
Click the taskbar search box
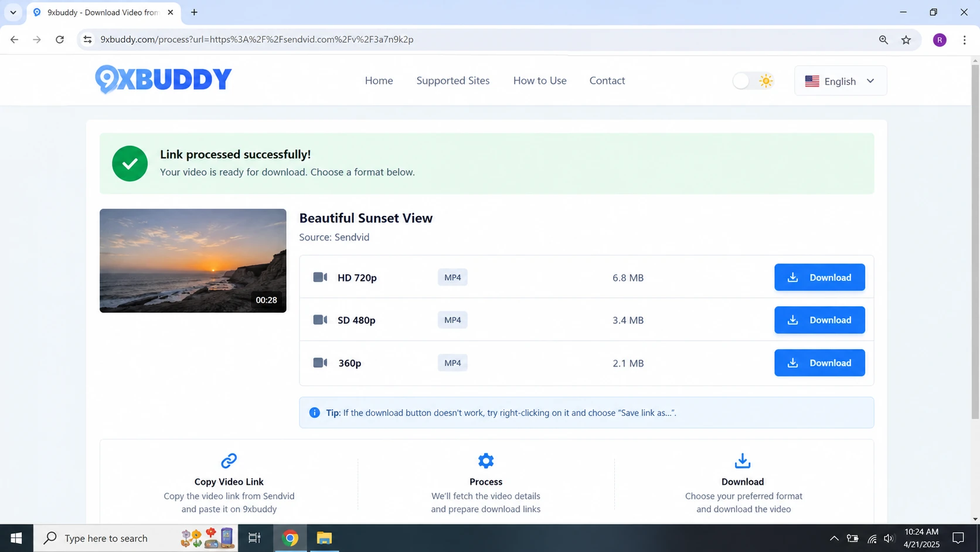pyautogui.click(x=136, y=538)
